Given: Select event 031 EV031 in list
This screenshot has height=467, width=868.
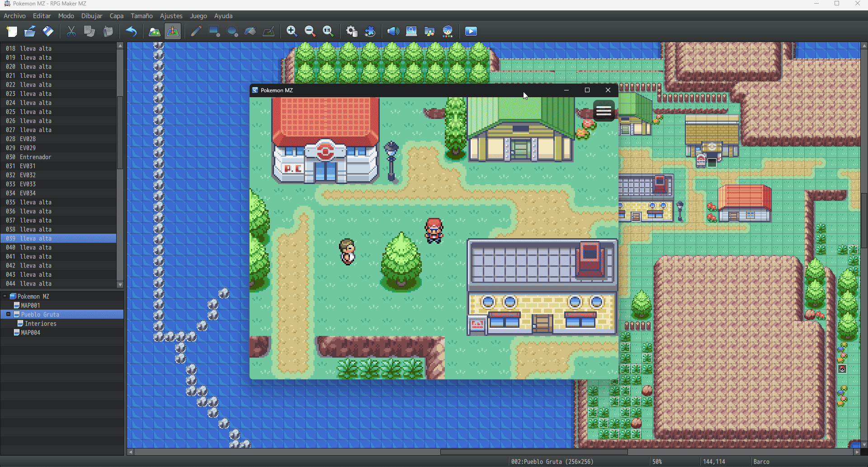Looking at the screenshot, I should [58, 166].
